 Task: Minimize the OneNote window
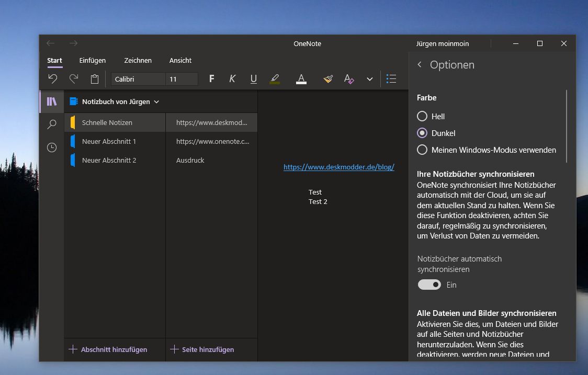(516, 43)
